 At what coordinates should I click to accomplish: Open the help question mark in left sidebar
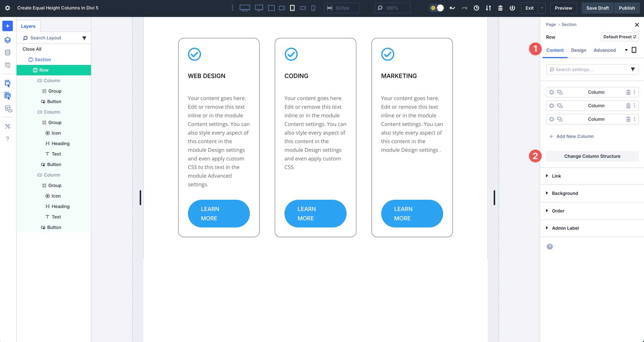tap(8, 139)
